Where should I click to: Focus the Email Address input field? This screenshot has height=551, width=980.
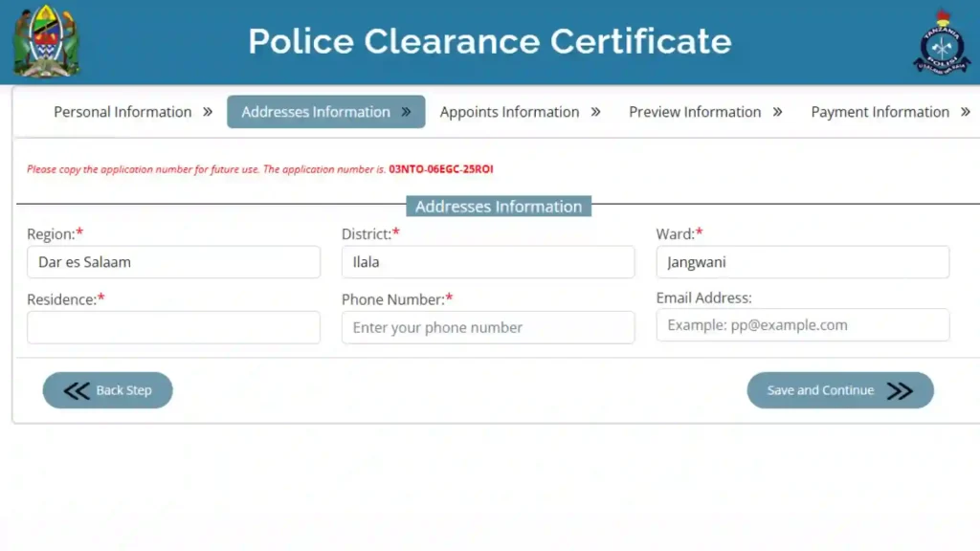803,325
